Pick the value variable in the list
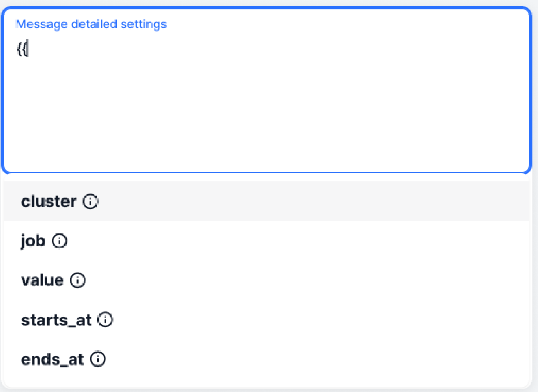Image resolution: width=538 pixels, height=392 pixels. click(x=42, y=280)
